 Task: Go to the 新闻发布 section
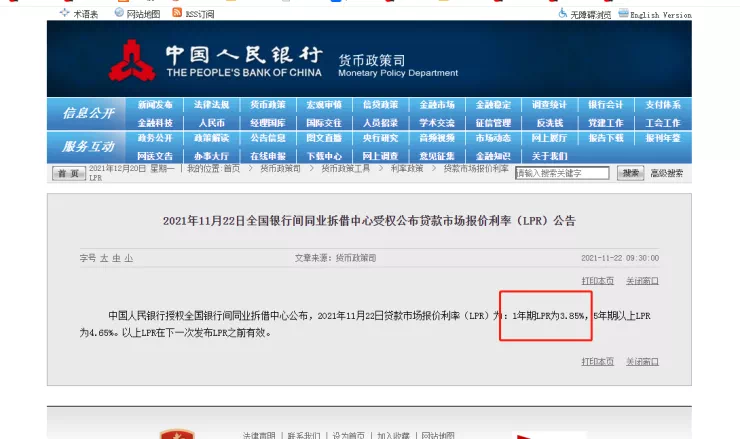(x=155, y=105)
